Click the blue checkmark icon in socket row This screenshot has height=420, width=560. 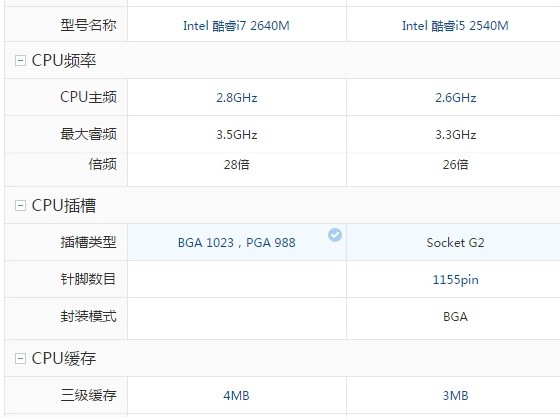[335, 235]
